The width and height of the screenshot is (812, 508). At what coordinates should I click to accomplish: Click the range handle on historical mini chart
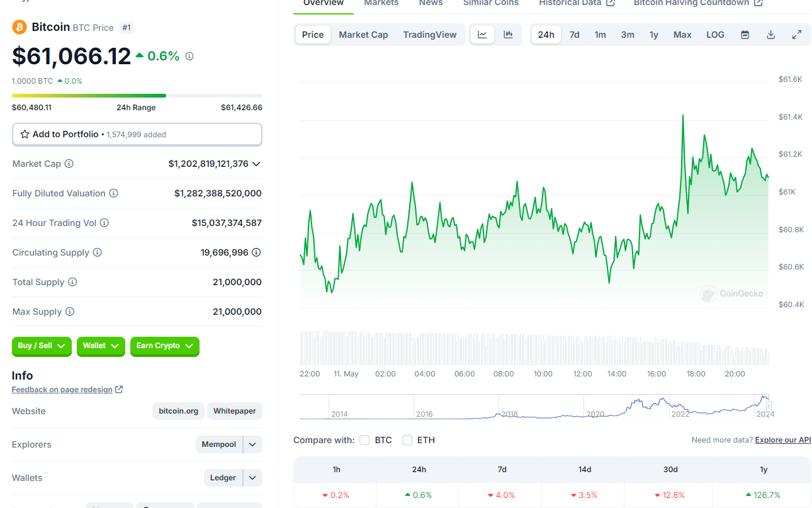pyautogui.click(x=769, y=407)
